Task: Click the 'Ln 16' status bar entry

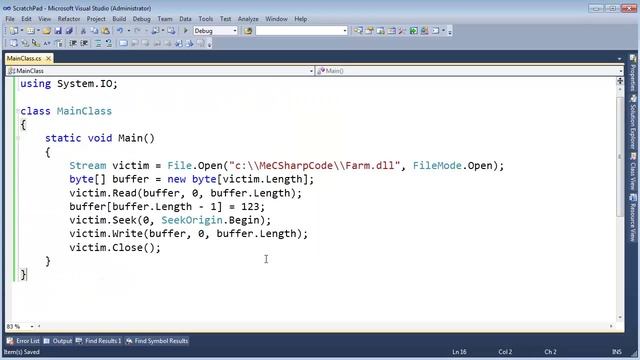Action: (459, 352)
